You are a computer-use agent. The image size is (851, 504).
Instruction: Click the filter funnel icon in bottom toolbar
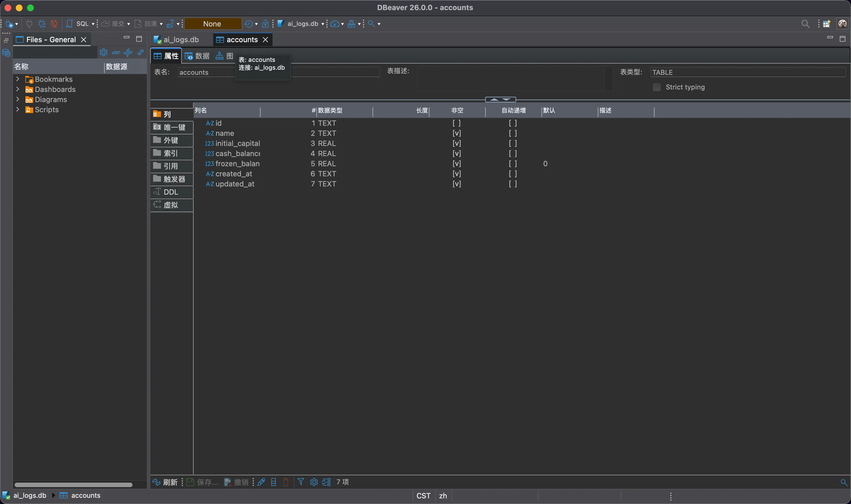301,481
